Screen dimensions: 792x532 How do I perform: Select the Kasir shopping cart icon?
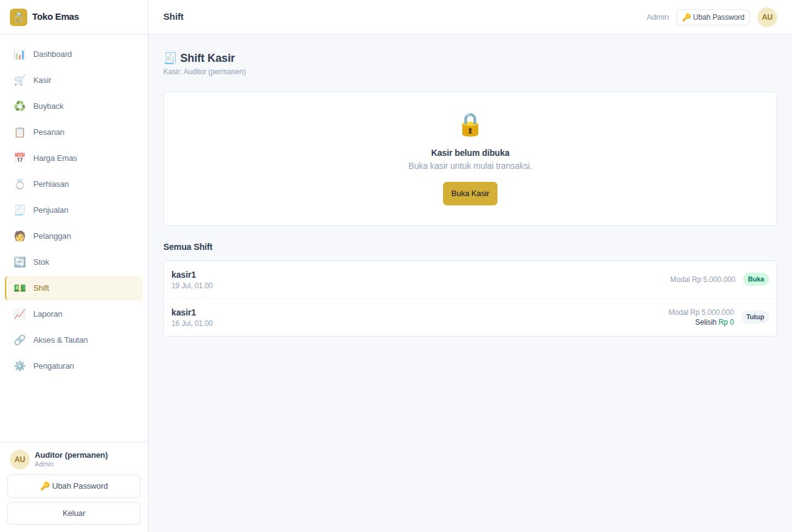(20, 80)
